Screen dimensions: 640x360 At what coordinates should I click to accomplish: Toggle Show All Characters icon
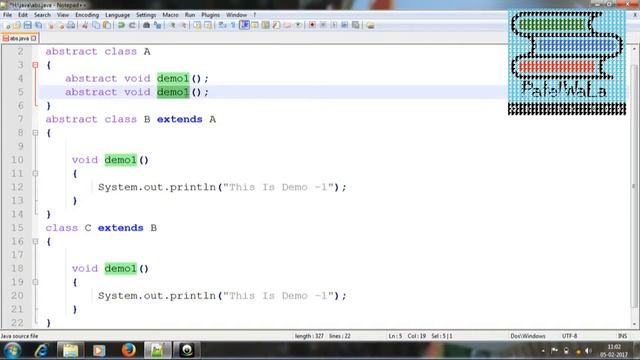pos(233,25)
